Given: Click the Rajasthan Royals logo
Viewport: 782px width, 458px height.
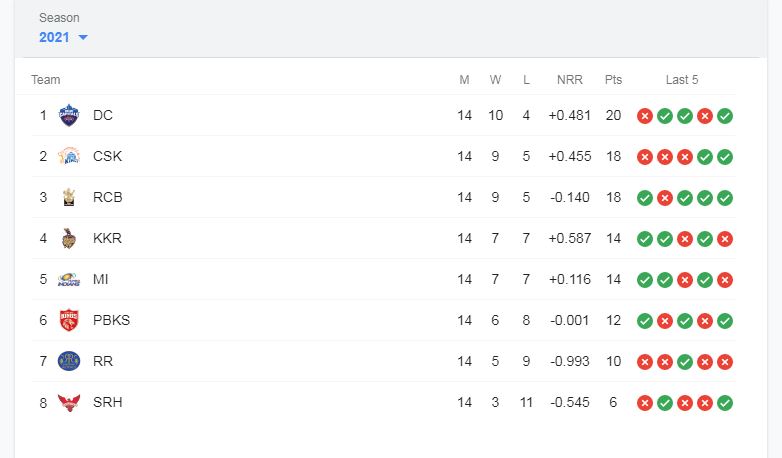Looking at the screenshot, I should click(69, 361).
